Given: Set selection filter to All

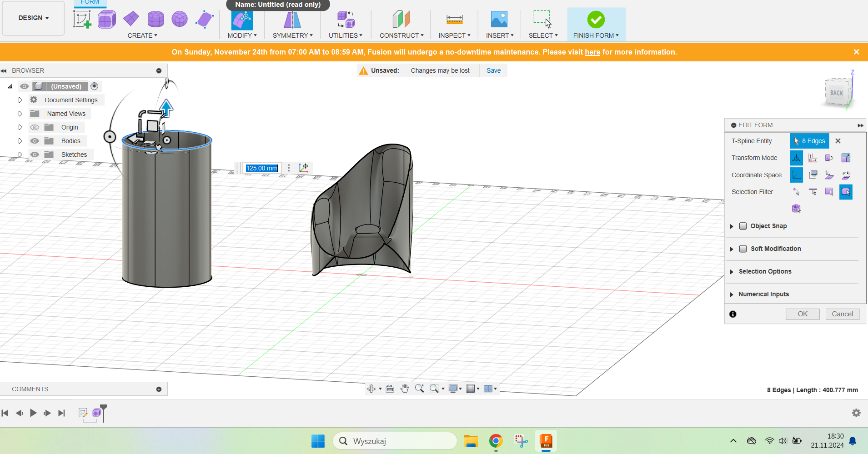Looking at the screenshot, I should coord(846,192).
